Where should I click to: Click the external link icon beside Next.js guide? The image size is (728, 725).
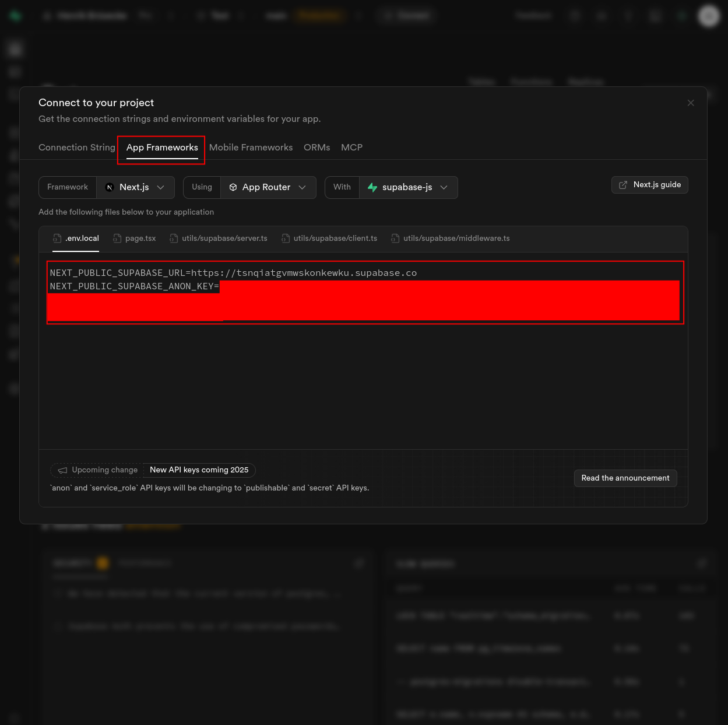pos(623,185)
